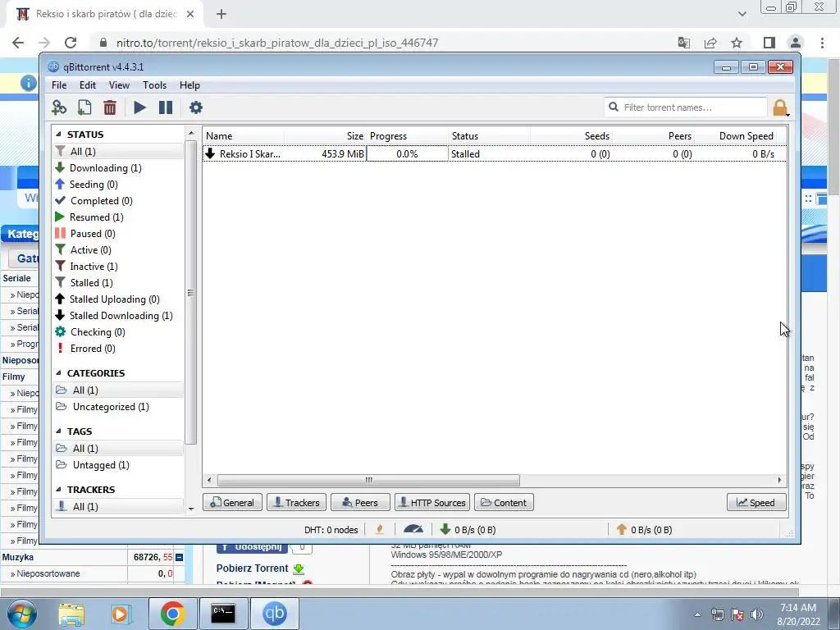Viewport: 840px width, 630px height.
Task: Switch to the General tab
Action: coord(232,503)
